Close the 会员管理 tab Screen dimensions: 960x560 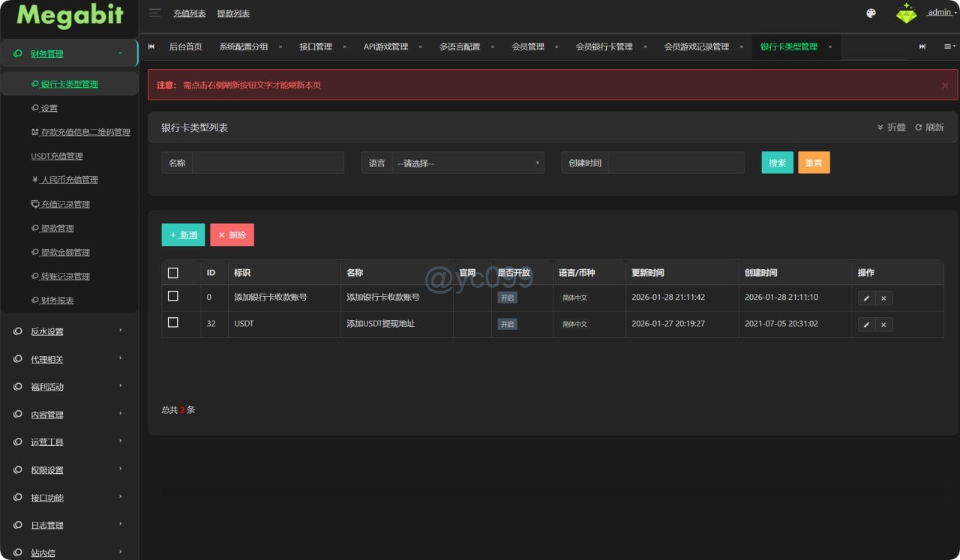coord(556,46)
